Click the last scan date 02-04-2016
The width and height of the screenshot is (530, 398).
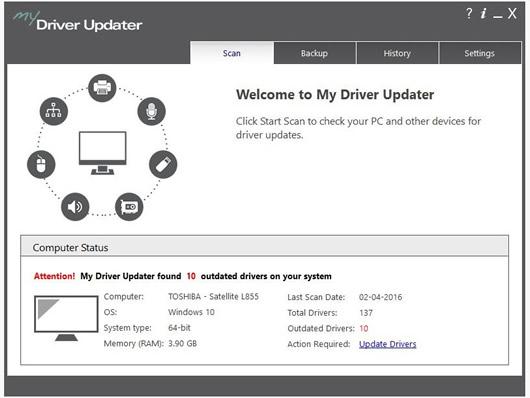coord(381,297)
